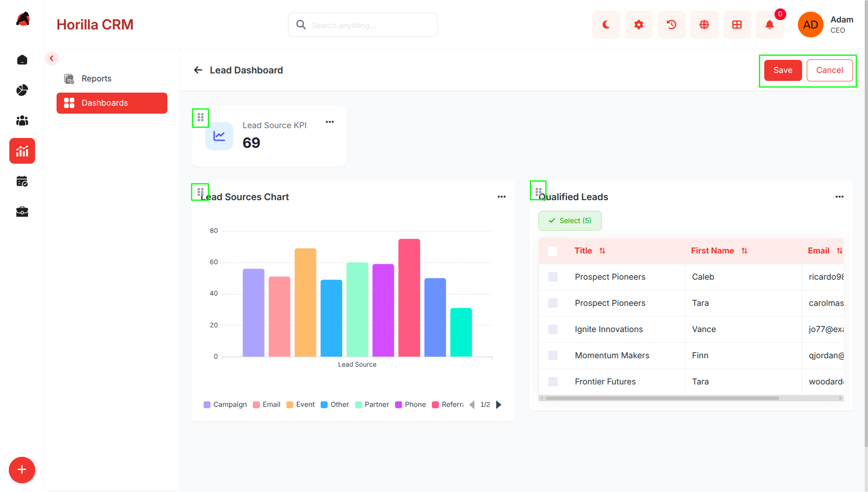Click the Save button
This screenshot has width=868, height=492.
tap(783, 70)
